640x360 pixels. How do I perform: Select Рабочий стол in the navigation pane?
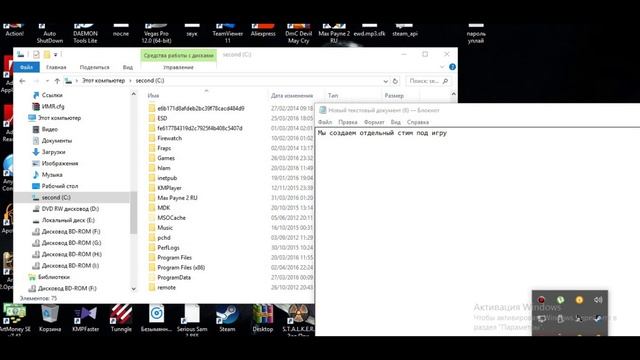pyautogui.click(x=60, y=186)
